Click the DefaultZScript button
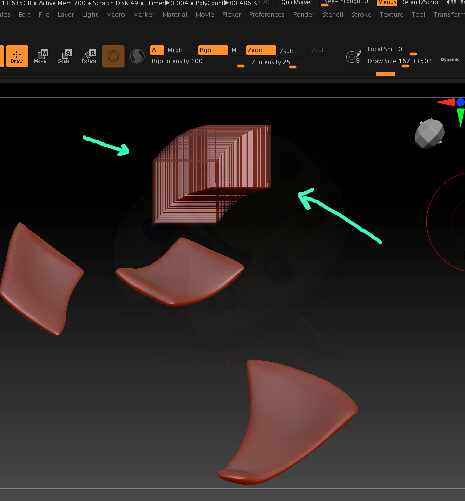 [421, 3]
